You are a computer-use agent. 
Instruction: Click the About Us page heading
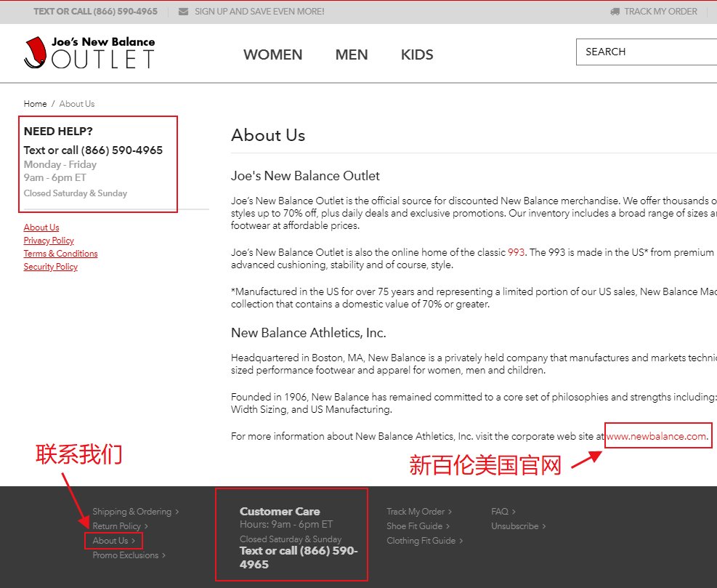coord(268,135)
